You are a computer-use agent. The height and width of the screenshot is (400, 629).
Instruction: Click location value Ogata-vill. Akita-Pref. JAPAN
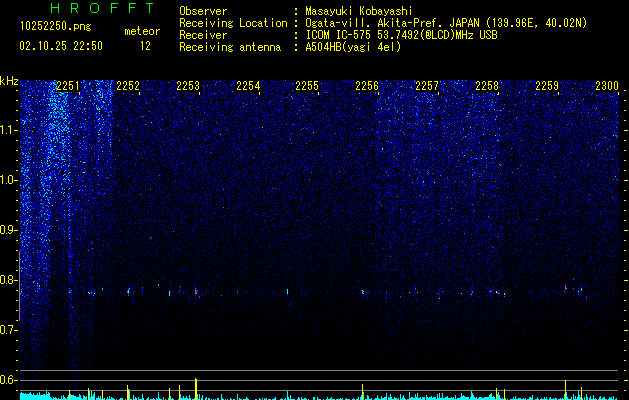(392, 23)
